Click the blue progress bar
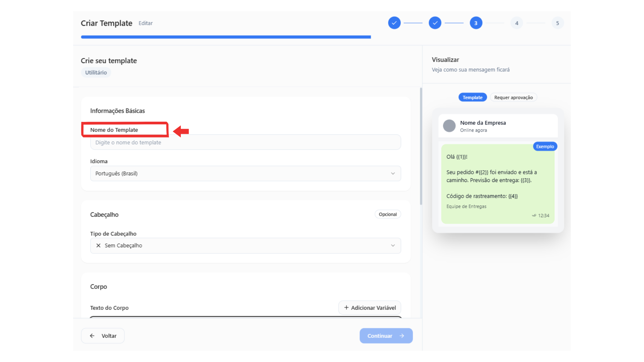 coord(226,37)
